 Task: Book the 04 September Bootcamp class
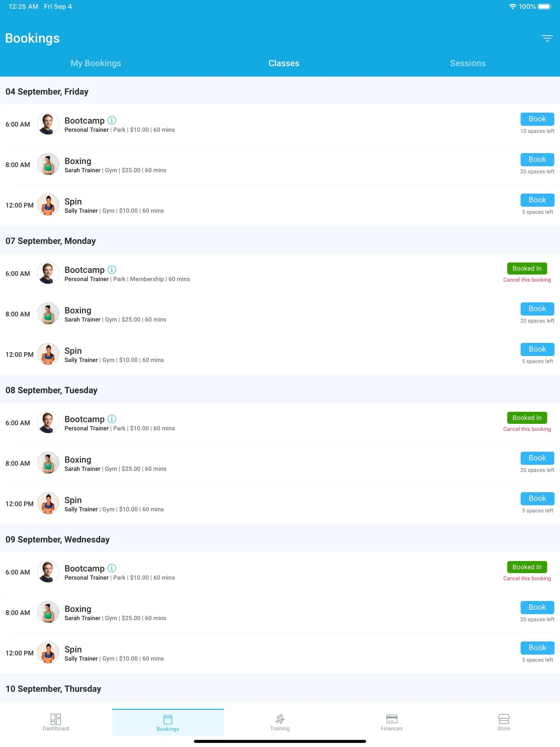(x=537, y=119)
